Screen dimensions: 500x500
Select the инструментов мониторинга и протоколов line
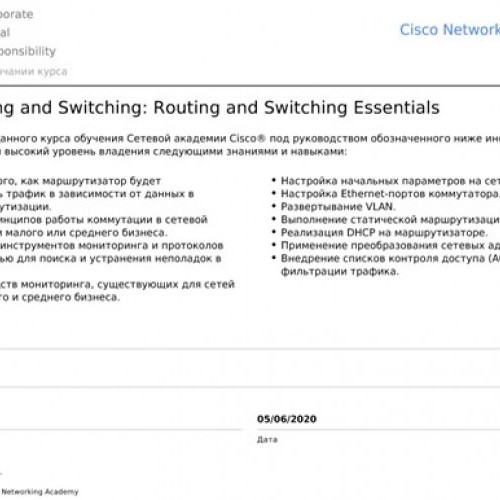(x=112, y=246)
